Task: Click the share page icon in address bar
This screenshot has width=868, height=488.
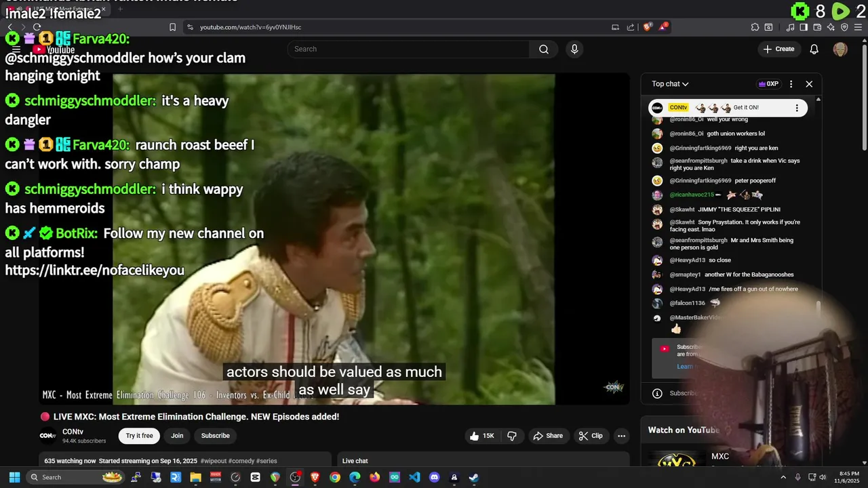Action: point(631,27)
